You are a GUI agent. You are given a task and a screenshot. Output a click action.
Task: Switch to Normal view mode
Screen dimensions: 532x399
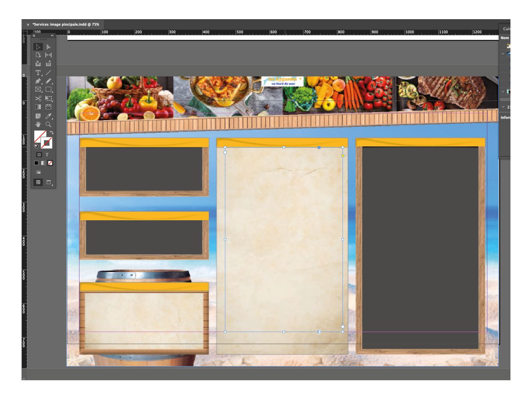pyautogui.click(x=38, y=182)
